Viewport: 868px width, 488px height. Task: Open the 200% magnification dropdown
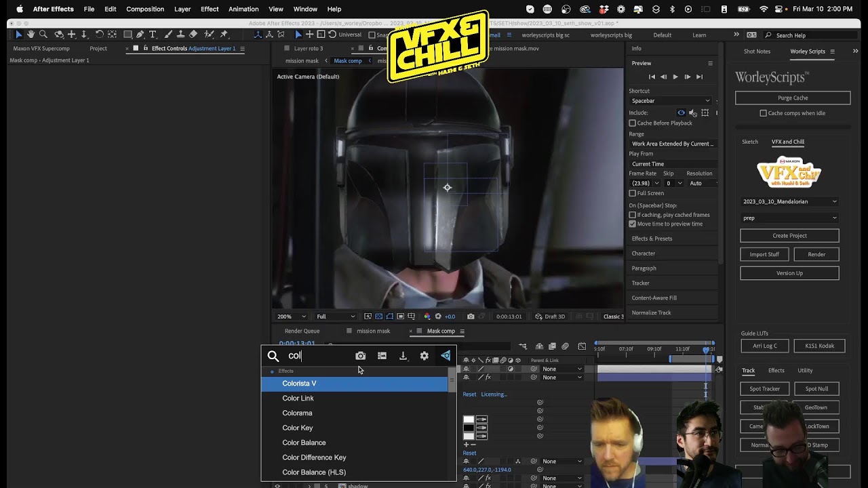pyautogui.click(x=292, y=317)
